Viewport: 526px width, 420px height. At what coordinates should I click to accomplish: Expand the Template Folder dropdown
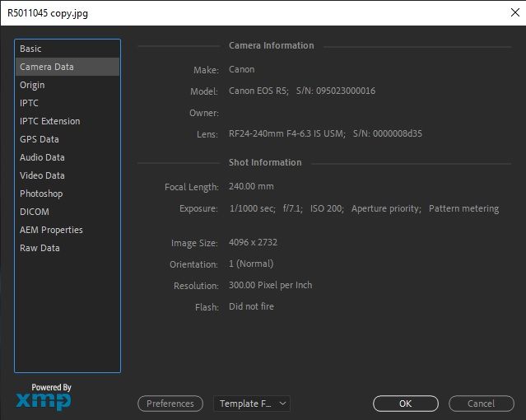[252, 404]
